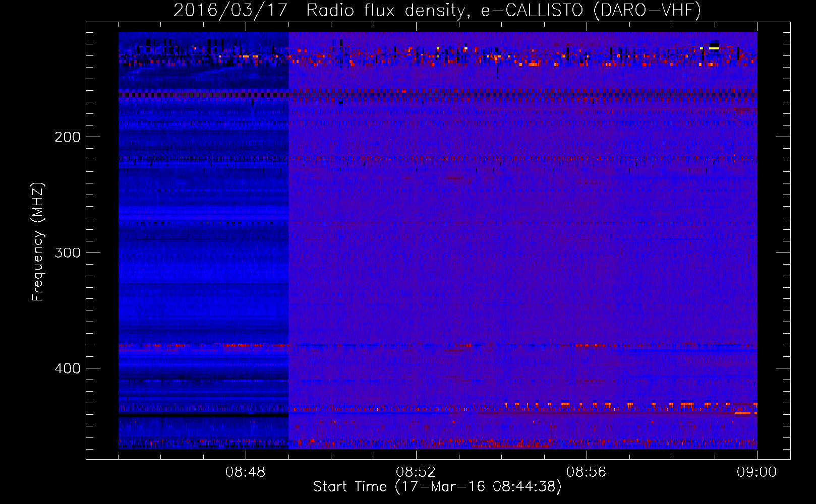Click the "300" frequency tick label
This screenshot has height=504, width=816.
68,253
